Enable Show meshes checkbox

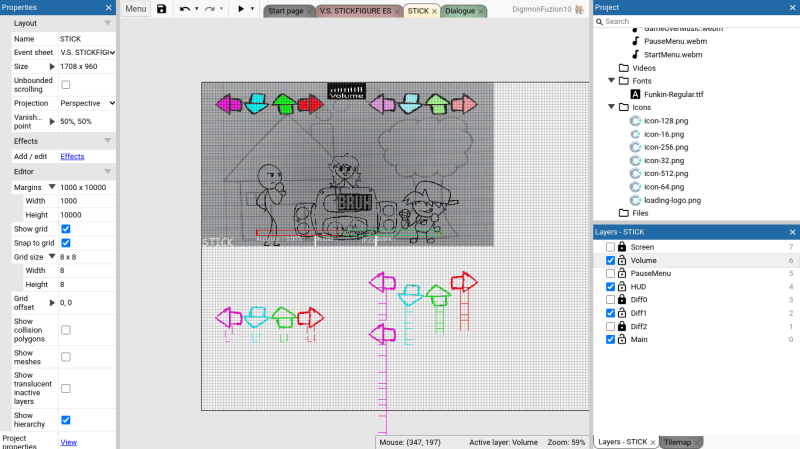(x=66, y=357)
